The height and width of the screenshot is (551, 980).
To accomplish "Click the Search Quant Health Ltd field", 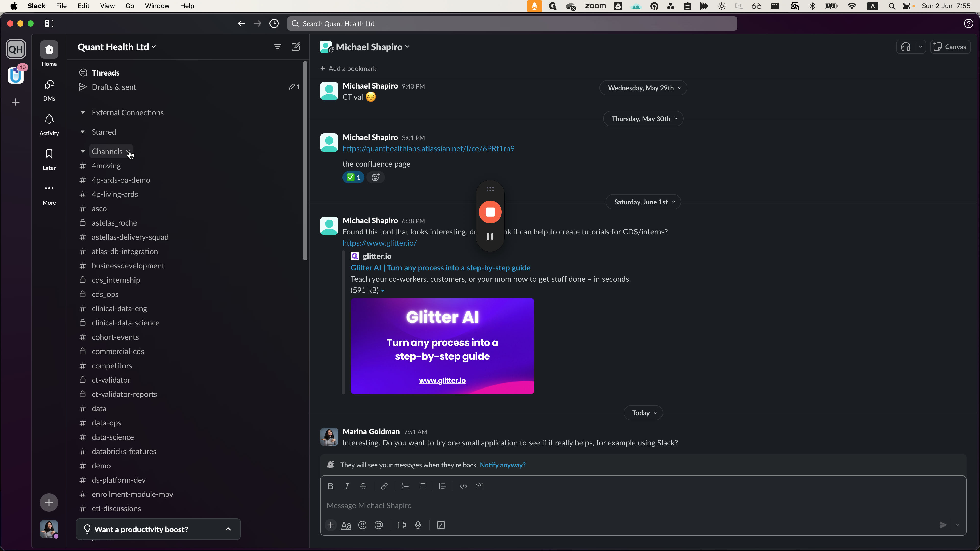I will click(512, 23).
